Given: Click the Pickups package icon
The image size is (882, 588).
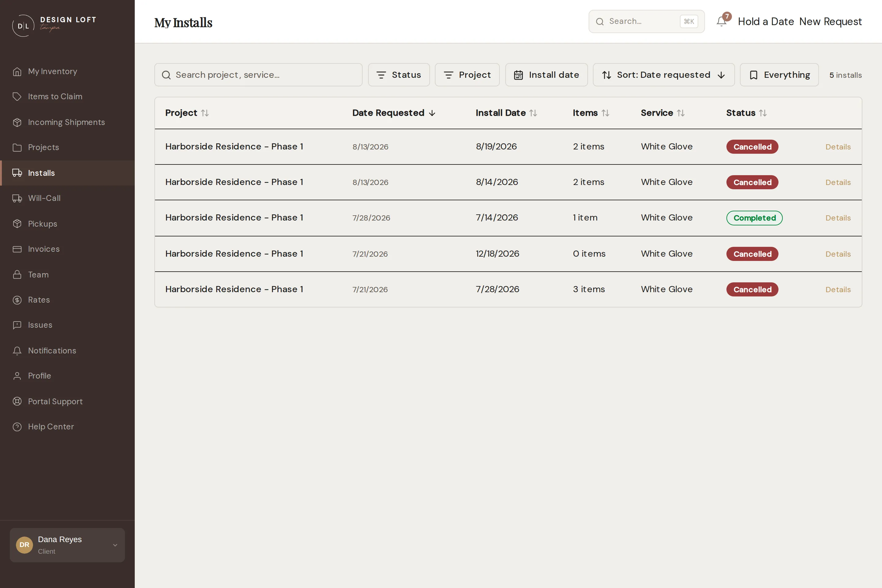Looking at the screenshot, I should (x=17, y=224).
